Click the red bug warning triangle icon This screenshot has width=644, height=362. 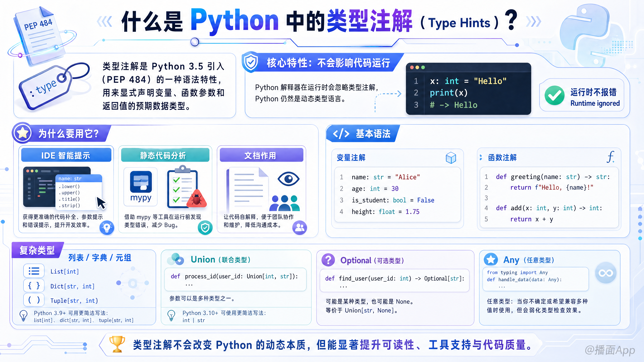point(197,199)
